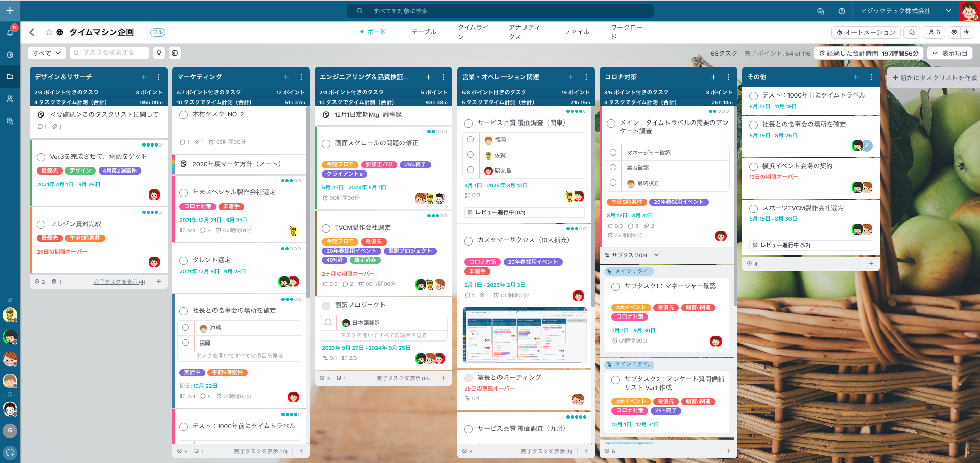The height and width of the screenshot is (463, 980).
Task: Switch to the テーブル tab
Action: 423,32
